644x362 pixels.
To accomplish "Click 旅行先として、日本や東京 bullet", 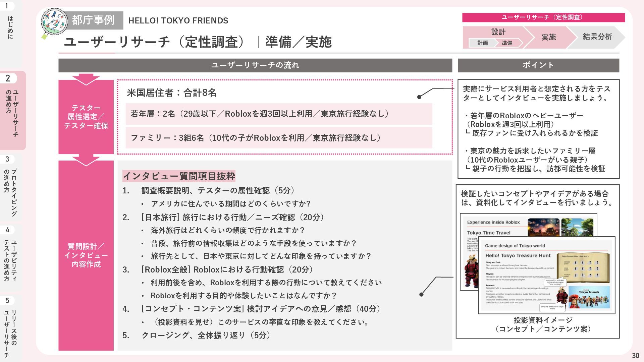I will pyautogui.click(x=261, y=256).
